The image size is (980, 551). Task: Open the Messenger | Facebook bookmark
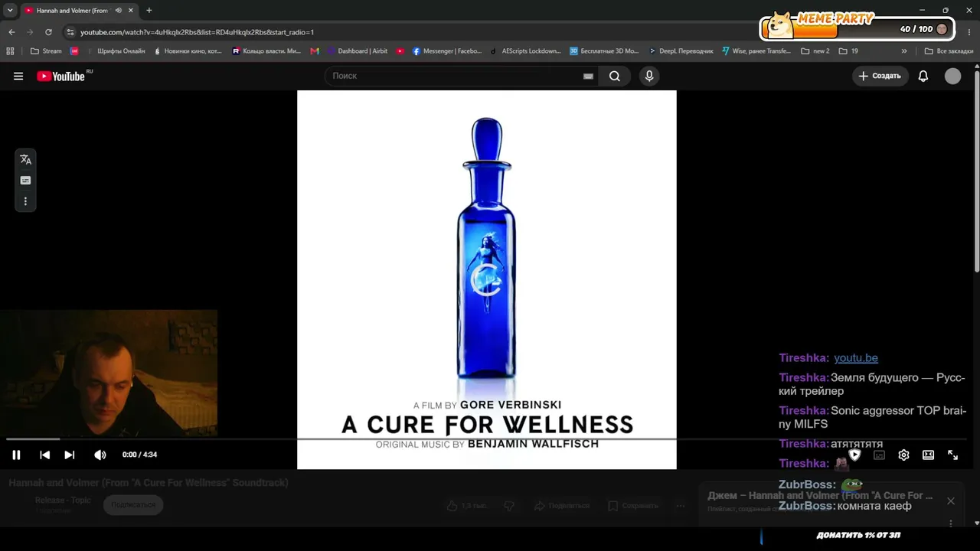447,51
